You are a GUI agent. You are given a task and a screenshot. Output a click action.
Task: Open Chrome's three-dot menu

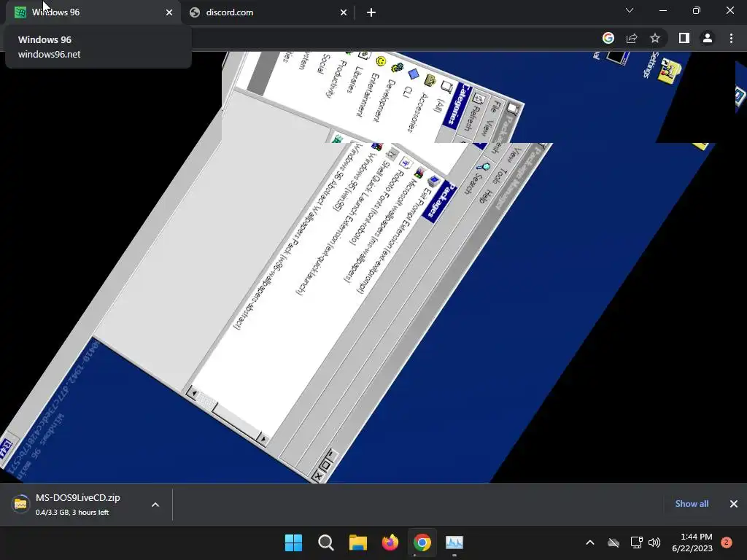tap(731, 38)
